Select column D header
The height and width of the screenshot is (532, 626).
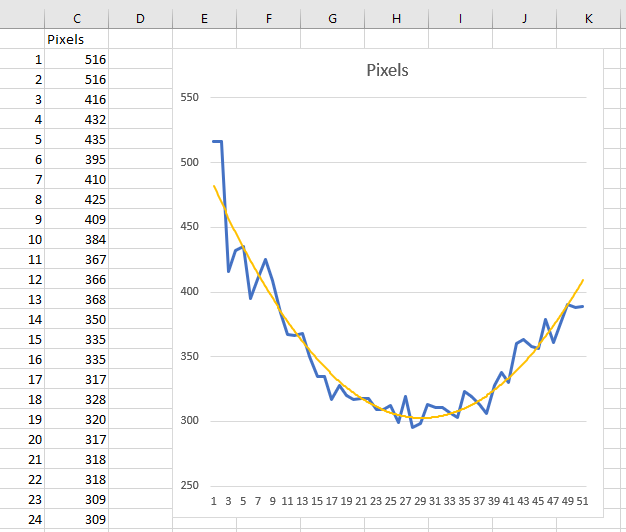pos(140,18)
